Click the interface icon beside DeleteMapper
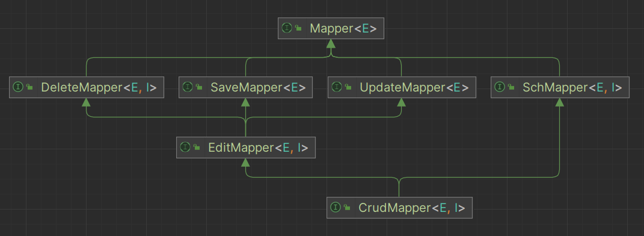This screenshot has height=236, width=644. 17,87
